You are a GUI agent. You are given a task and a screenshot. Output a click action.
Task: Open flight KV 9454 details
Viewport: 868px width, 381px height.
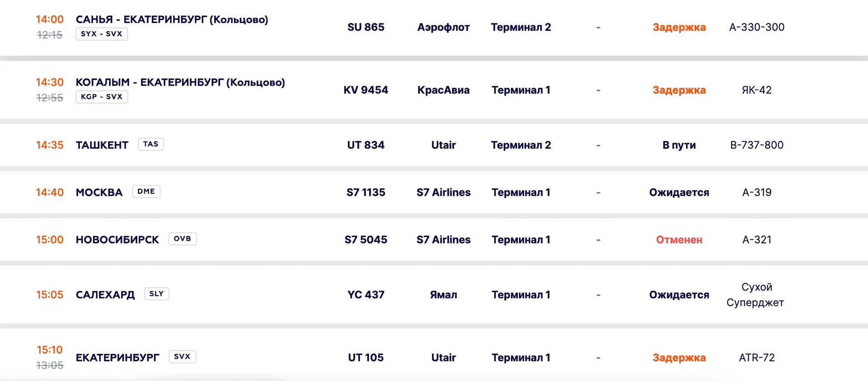(x=366, y=90)
